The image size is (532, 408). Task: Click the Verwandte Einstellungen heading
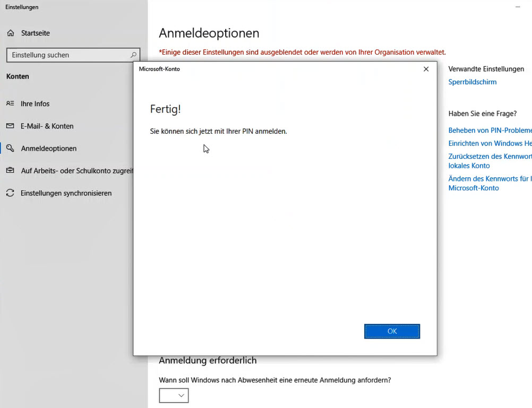click(x=486, y=69)
